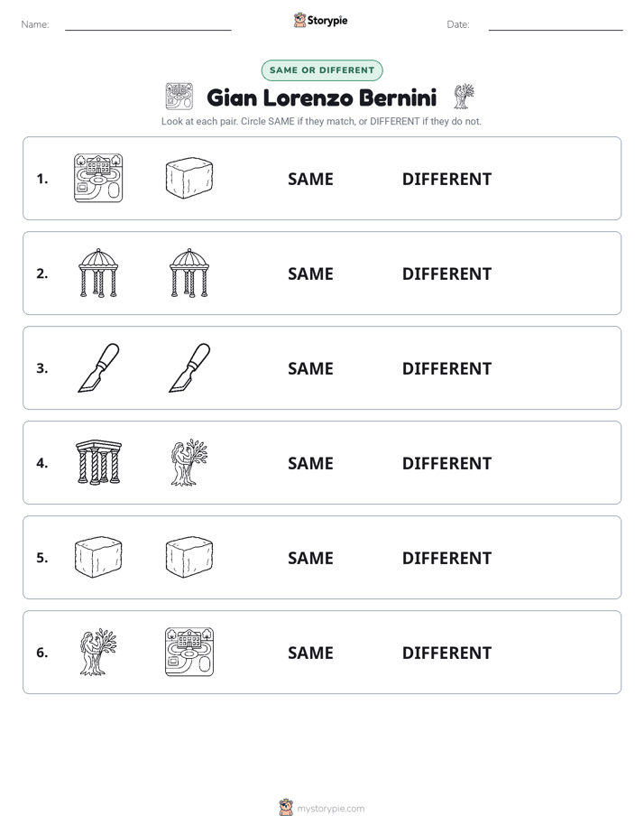644x834 pixels.
Task: Click the Storypie logo at top
Action: point(321,20)
